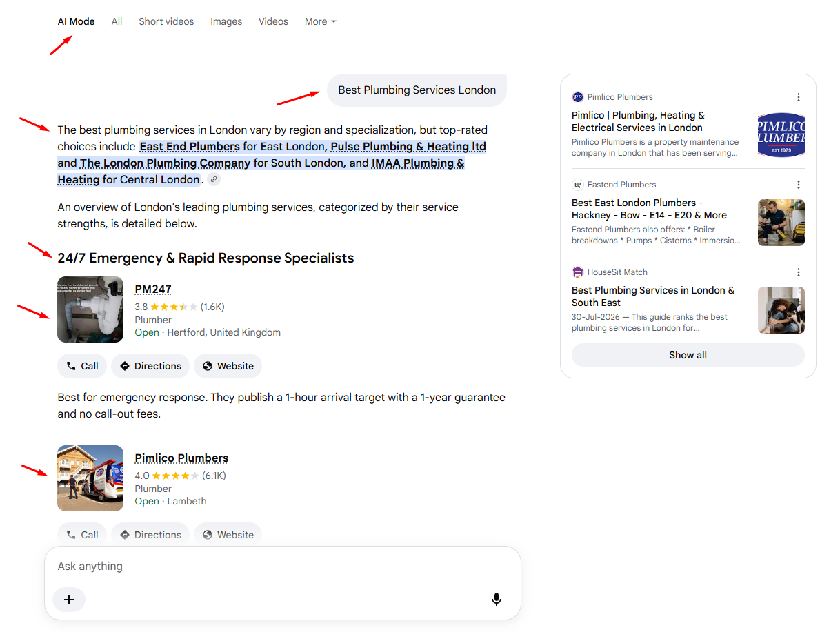Open options menu for Pimlico Plumbers source
The height and width of the screenshot is (632, 840).
click(x=799, y=97)
